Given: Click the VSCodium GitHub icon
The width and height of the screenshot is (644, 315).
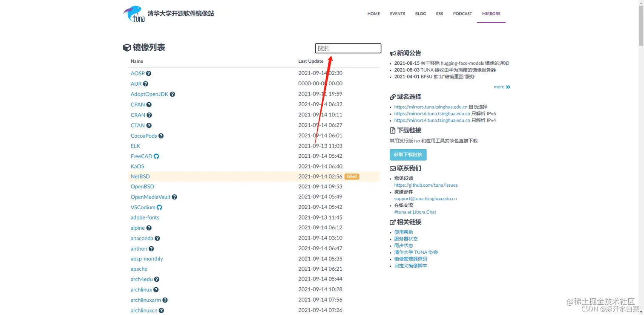Looking at the screenshot, I should [x=159, y=207].
